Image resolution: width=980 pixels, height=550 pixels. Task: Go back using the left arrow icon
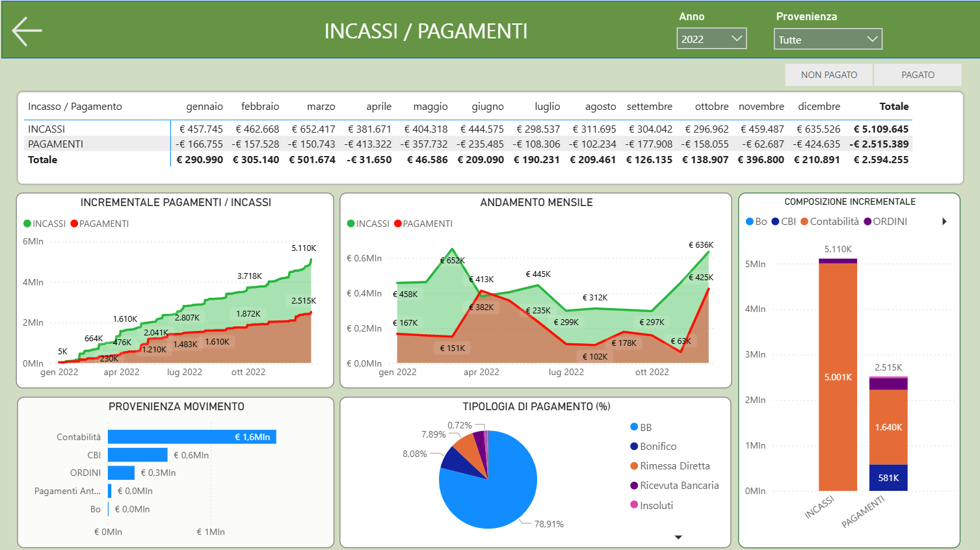click(27, 31)
